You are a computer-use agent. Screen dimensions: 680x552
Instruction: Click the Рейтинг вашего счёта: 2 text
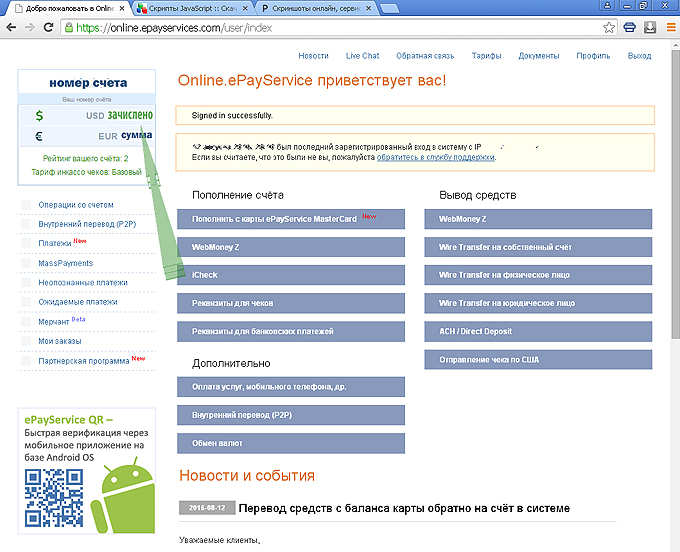pyautogui.click(x=85, y=158)
